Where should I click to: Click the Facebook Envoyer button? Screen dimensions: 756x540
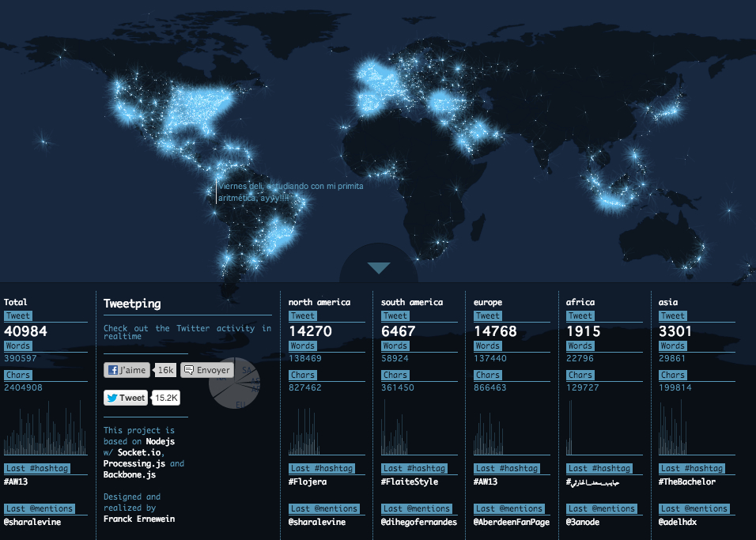pos(207,370)
